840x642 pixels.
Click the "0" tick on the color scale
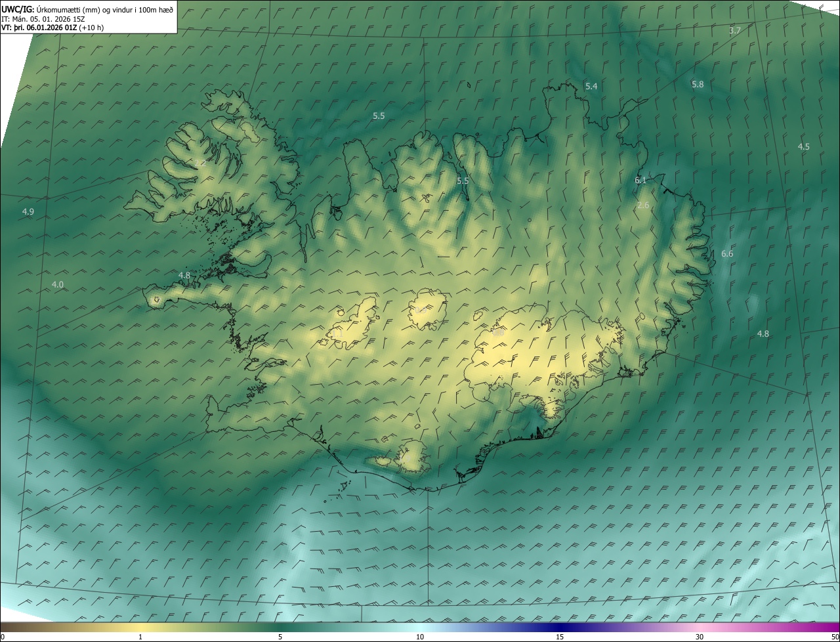coord(3,637)
